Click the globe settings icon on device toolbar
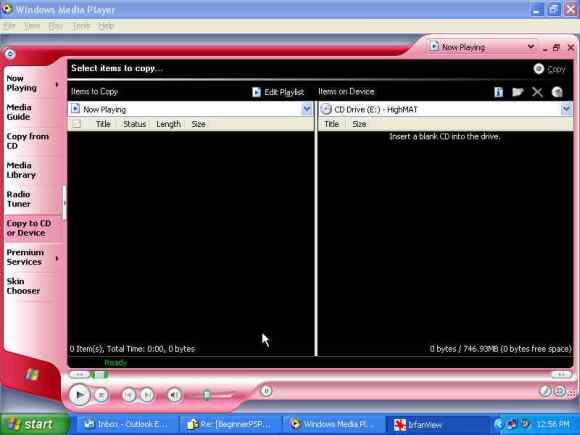The width and height of the screenshot is (580, 435). click(x=557, y=92)
